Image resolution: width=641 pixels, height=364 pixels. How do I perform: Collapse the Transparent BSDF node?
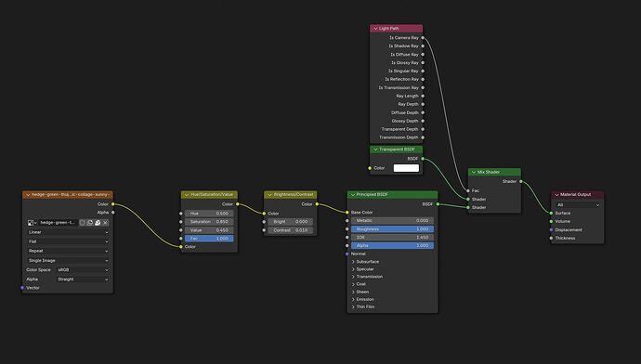click(375, 149)
